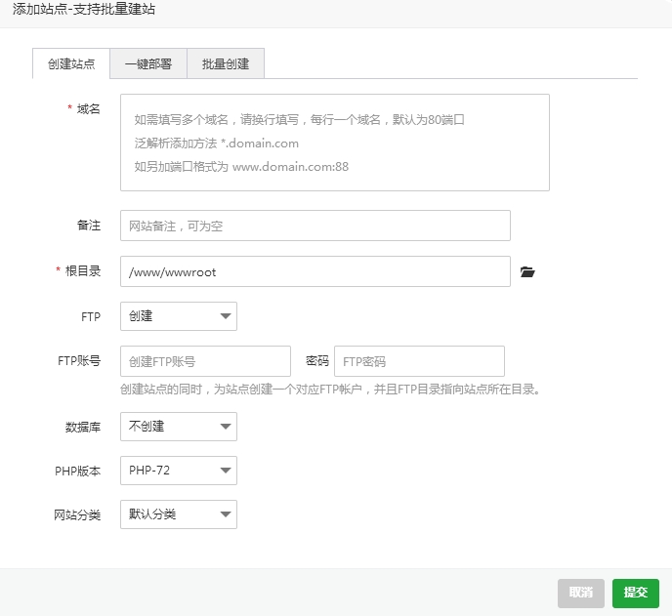This screenshot has height=616, width=672.
Task: Click the 取消 cancel button
Action: [x=580, y=593]
